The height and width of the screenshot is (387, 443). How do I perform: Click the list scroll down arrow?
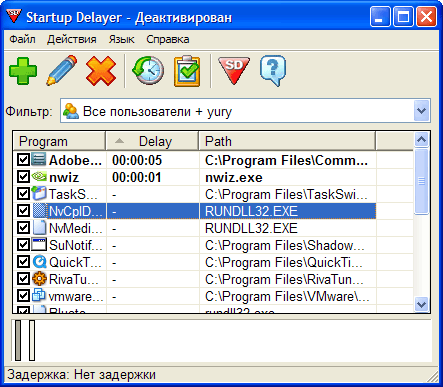(x=422, y=304)
